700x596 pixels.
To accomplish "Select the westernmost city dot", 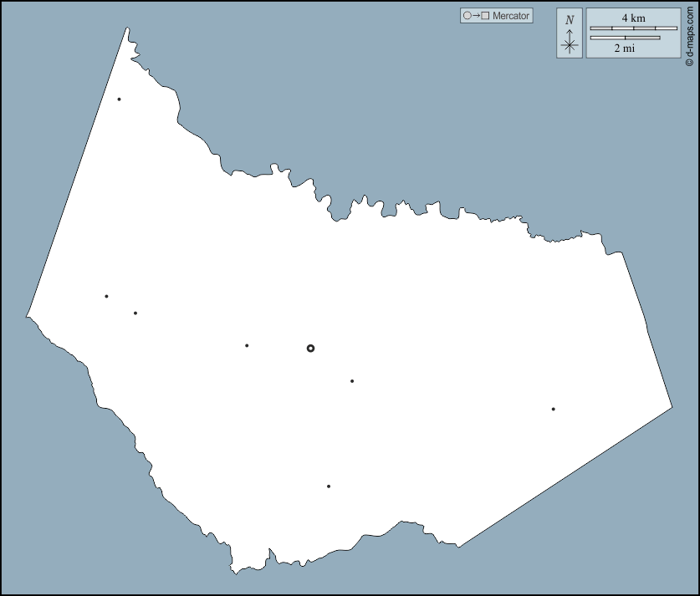I will pos(106,296).
